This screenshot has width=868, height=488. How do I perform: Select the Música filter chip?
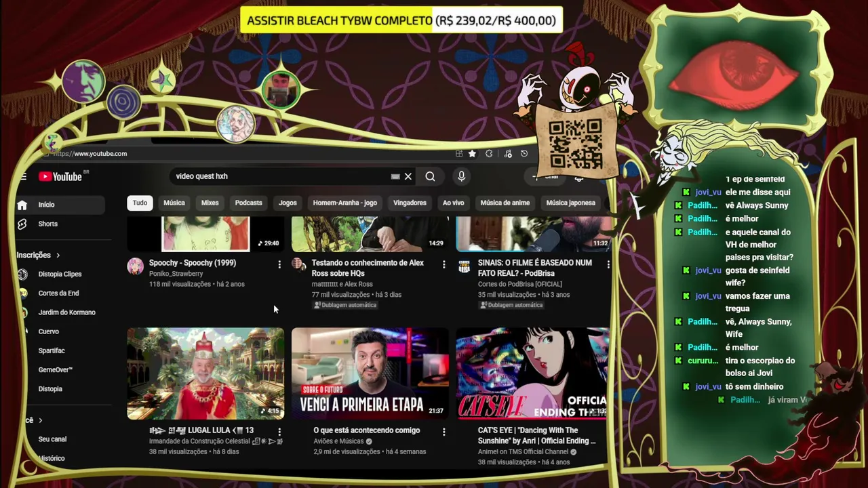click(174, 203)
